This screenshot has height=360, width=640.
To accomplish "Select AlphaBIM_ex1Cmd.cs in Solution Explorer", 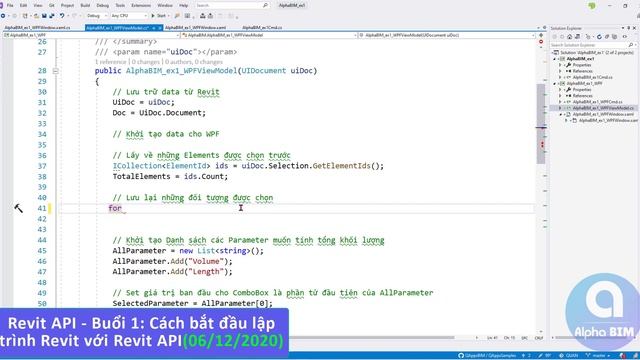I will click(592, 77).
